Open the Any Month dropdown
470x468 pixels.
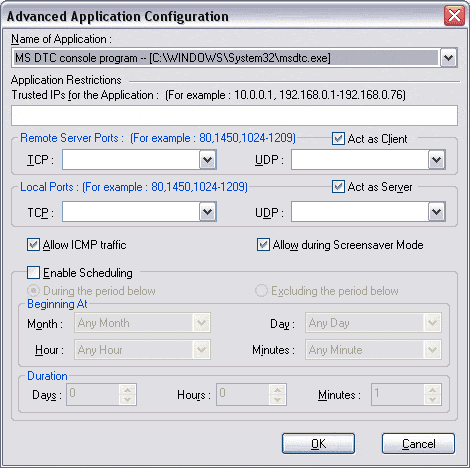click(142, 323)
